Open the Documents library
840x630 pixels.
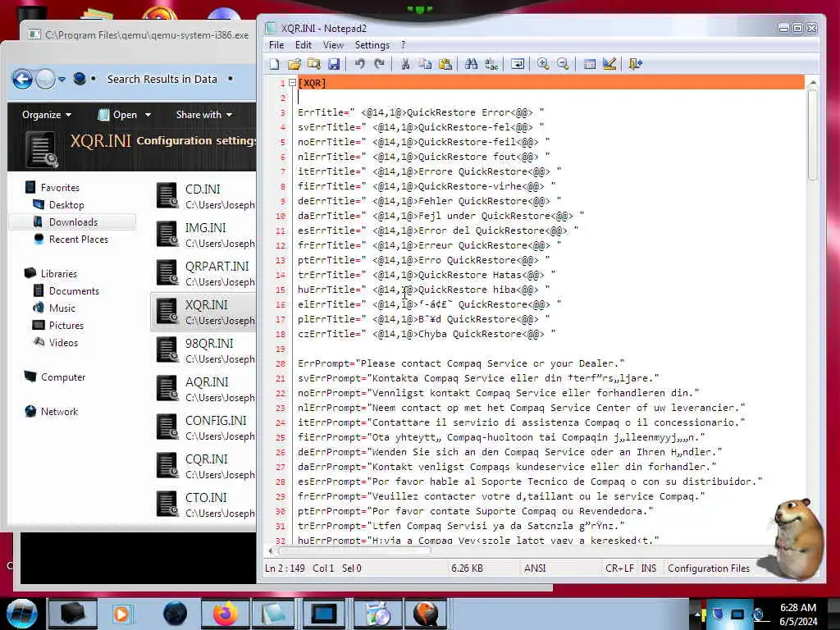click(x=74, y=290)
